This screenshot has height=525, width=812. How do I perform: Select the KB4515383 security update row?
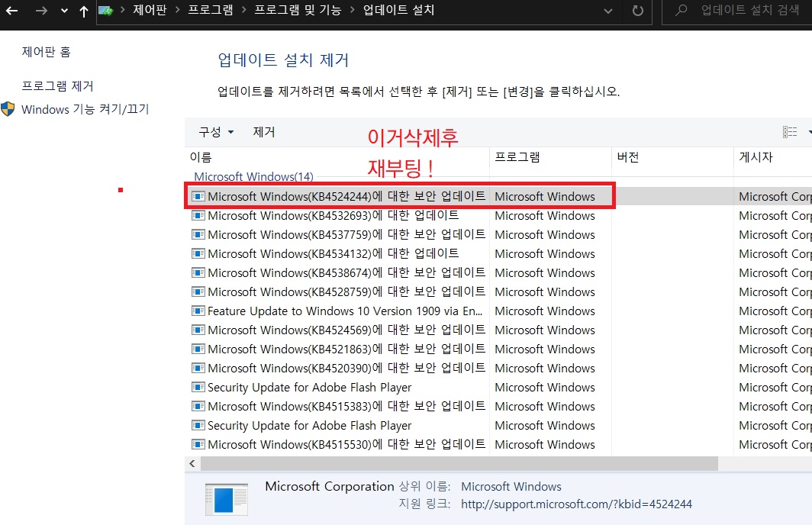[x=498, y=407]
